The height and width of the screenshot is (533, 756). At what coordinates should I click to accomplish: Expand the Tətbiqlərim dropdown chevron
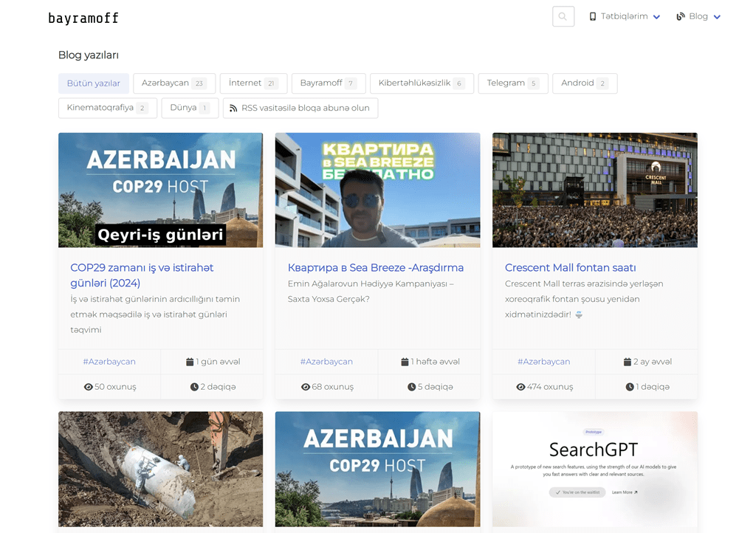tap(656, 17)
